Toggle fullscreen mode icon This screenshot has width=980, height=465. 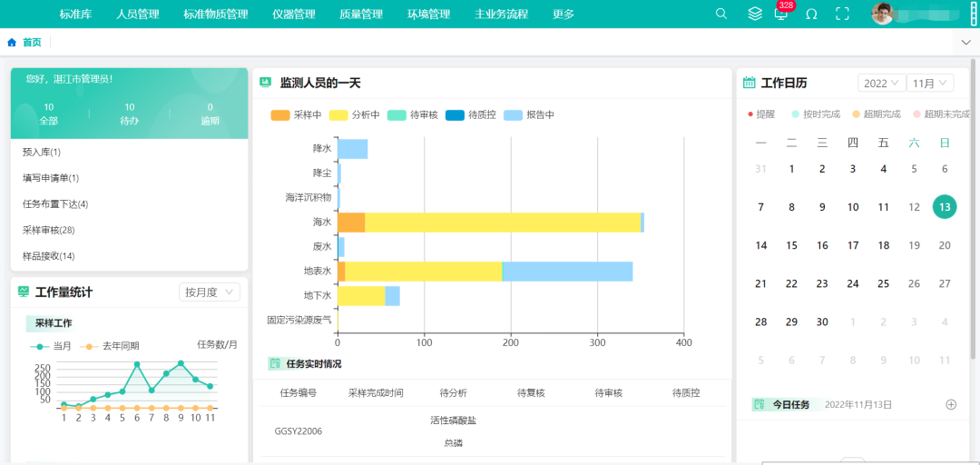point(842,14)
